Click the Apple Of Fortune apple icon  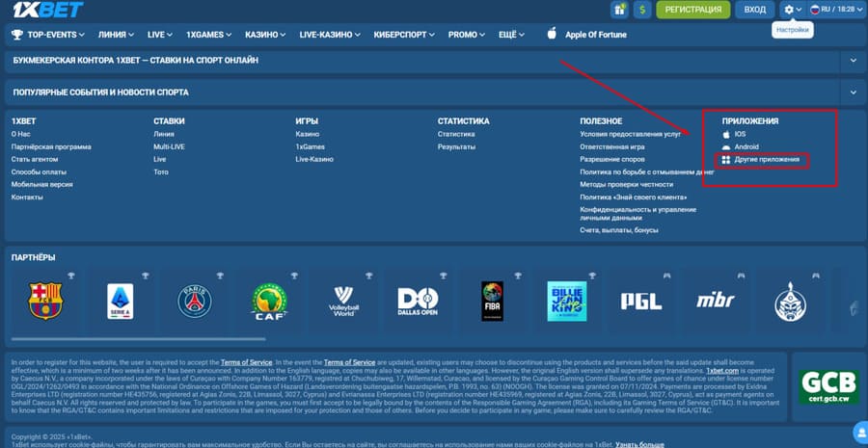click(552, 34)
